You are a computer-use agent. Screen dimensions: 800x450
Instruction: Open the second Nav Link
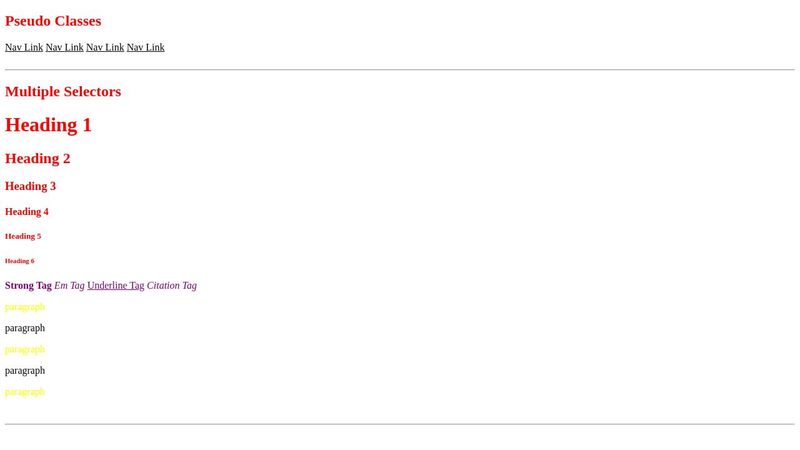point(64,47)
